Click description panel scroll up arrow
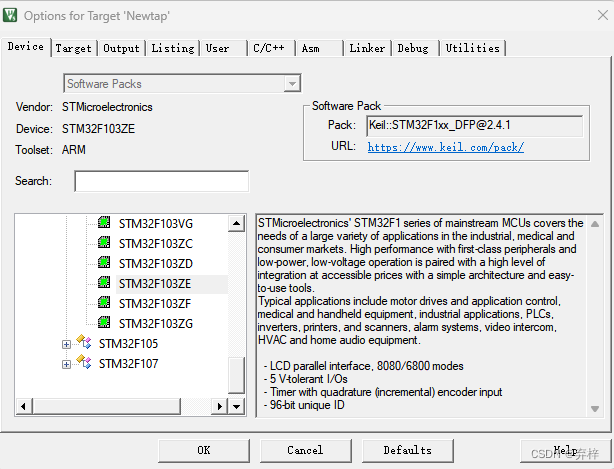 pos(595,224)
